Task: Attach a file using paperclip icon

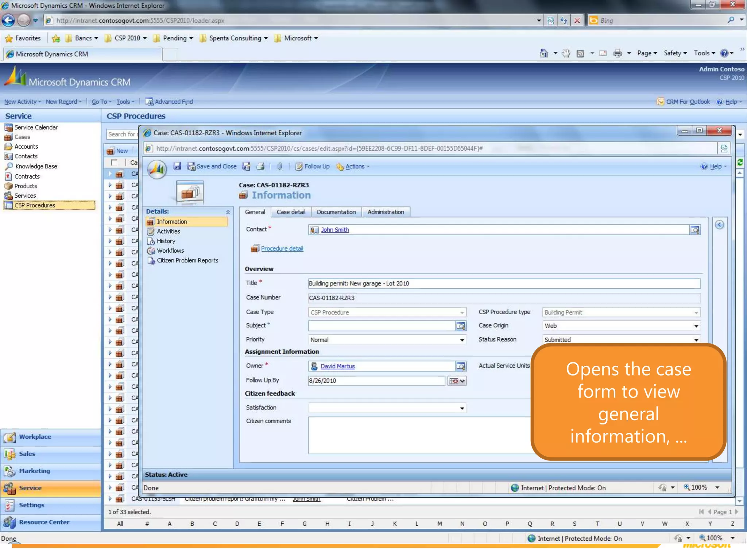Action: click(279, 166)
